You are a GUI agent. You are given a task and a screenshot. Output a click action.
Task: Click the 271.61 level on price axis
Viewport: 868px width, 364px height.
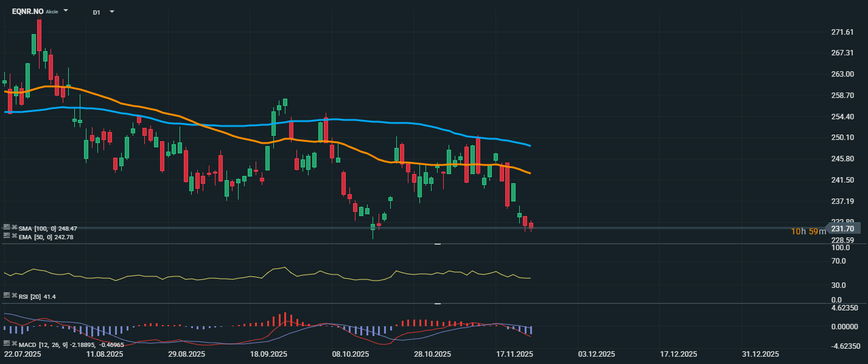tap(842, 32)
